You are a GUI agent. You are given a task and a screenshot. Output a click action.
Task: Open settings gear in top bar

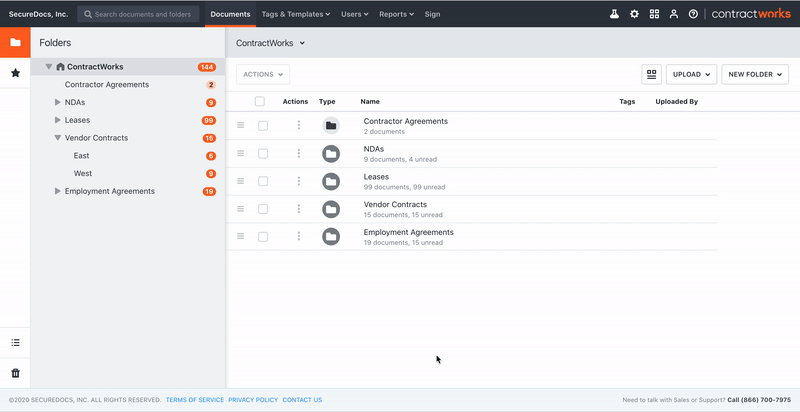(x=634, y=14)
